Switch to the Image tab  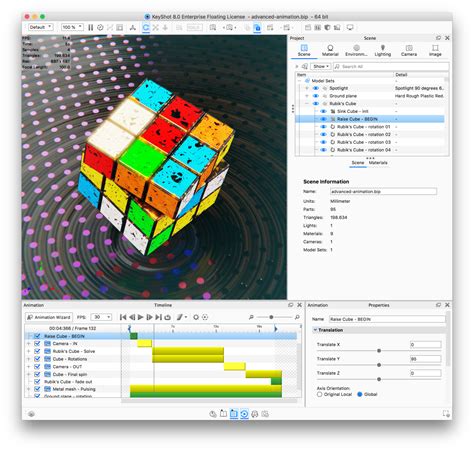[435, 51]
